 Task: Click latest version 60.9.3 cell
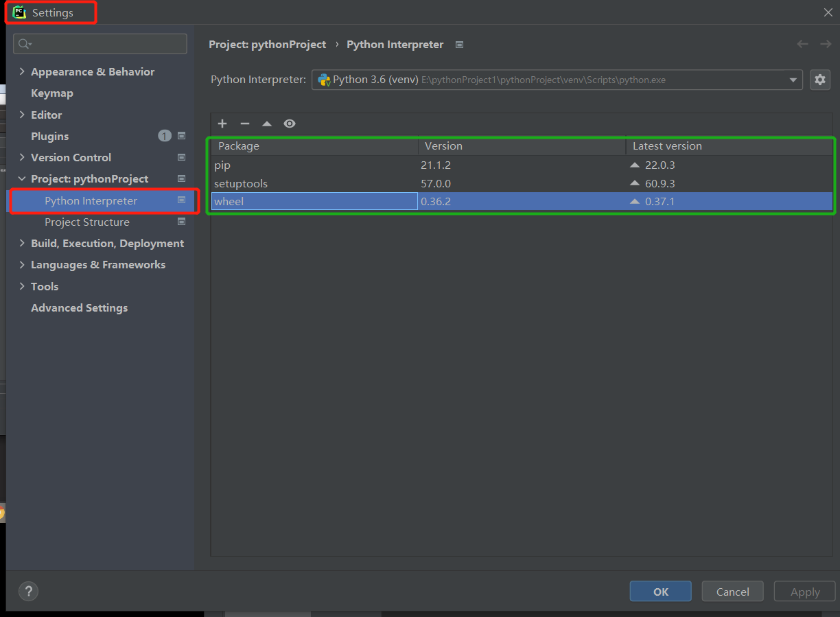[x=660, y=183]
